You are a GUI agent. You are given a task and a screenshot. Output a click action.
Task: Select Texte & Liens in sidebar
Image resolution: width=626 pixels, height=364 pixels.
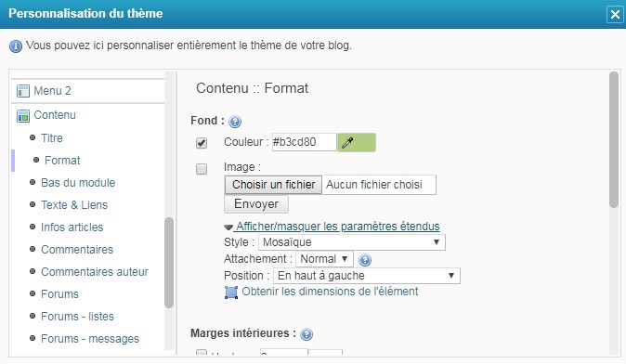tap(74, 204)
